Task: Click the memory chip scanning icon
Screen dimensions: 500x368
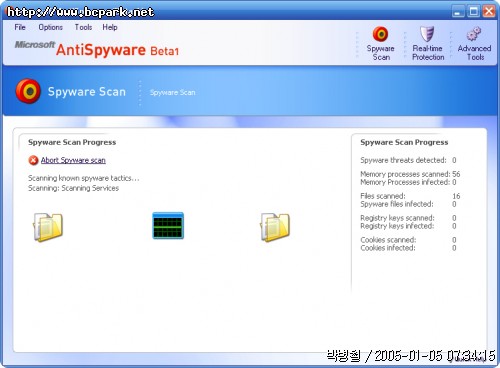Action: point(168,226)
